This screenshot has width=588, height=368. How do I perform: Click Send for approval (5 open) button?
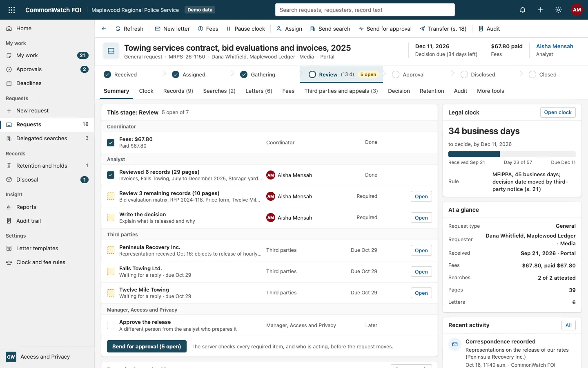147,346
